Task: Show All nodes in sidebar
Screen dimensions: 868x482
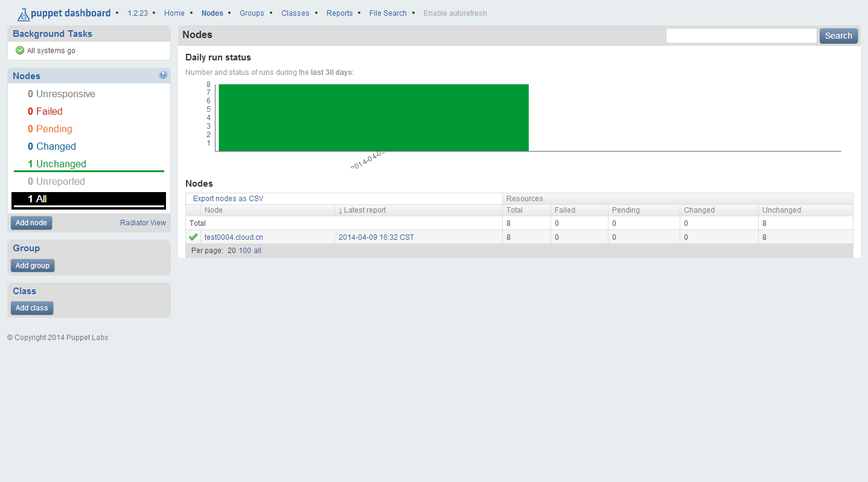Action: point(89,199)
